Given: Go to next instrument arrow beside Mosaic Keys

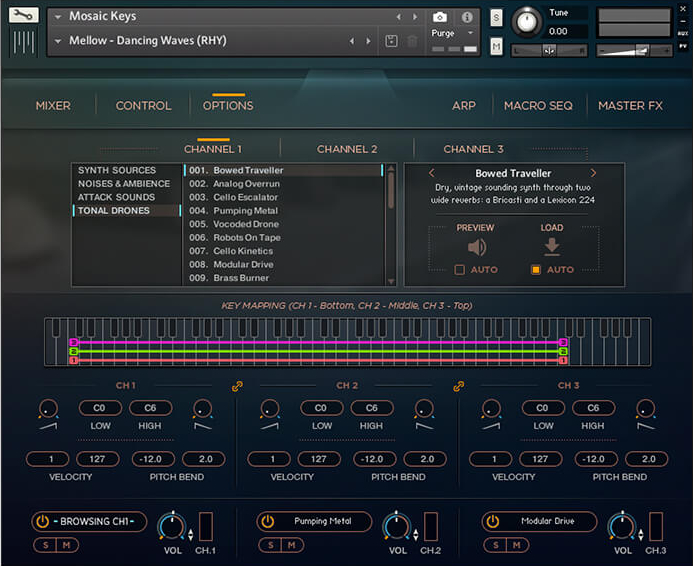Looking at the screenshot, I should coord(415,17).
